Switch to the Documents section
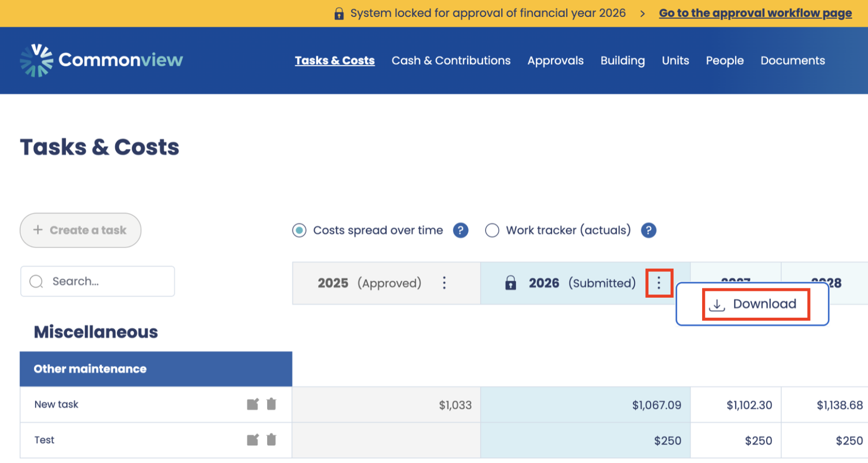 [792, 60]
